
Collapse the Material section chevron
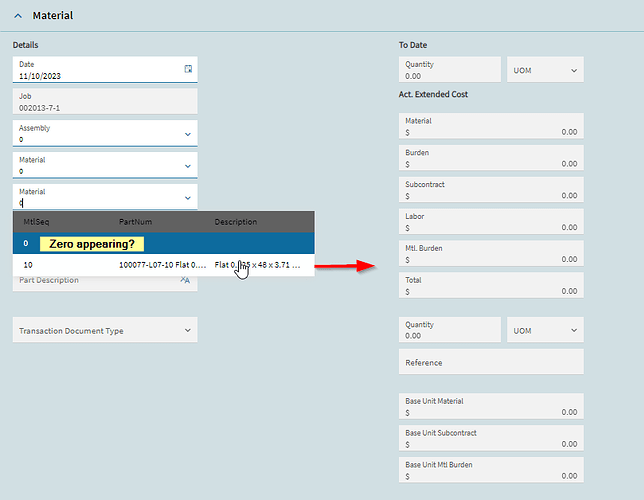tap(18, 16)
